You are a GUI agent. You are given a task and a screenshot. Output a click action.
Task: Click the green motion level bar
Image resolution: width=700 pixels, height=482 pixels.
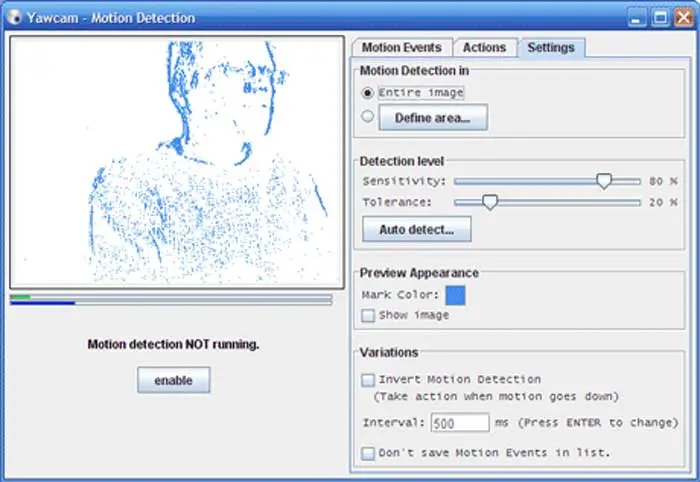pyautogui.click(x=21, y=297)
